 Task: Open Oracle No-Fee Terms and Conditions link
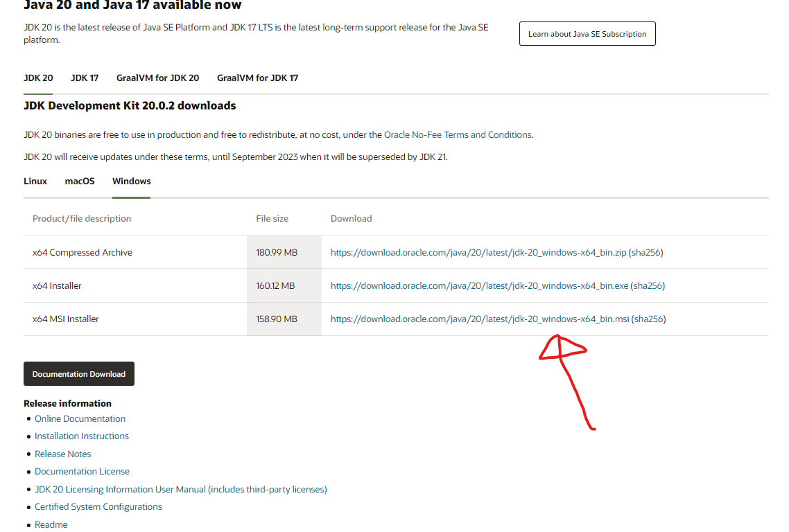(458, 135)
